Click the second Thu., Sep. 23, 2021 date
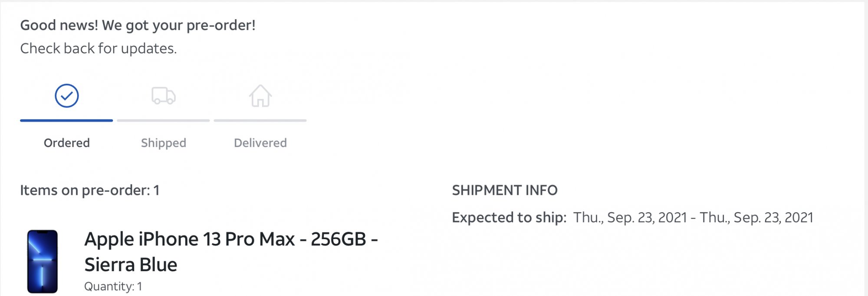This screenshot has width=868, height=296. [756, 217]
